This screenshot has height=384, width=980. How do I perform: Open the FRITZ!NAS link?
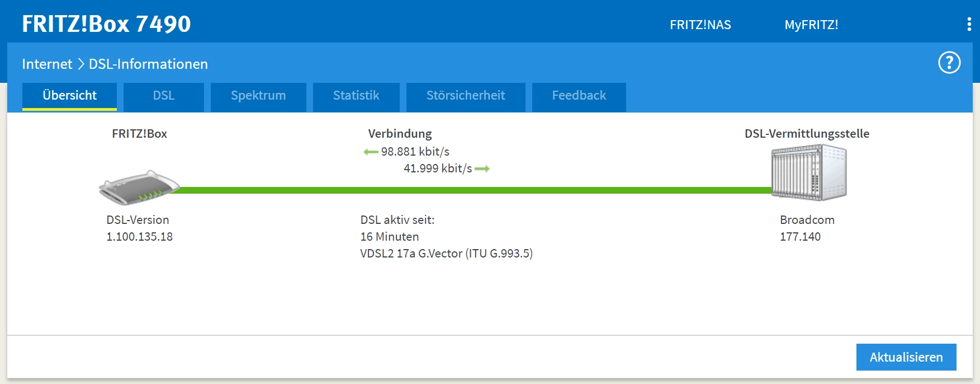[700, 25]
